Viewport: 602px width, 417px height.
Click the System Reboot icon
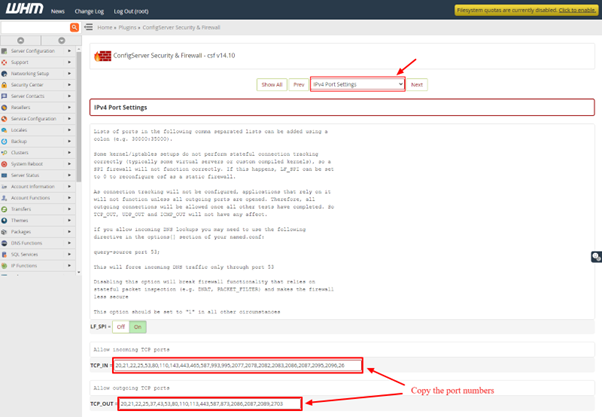coord(5,163)
